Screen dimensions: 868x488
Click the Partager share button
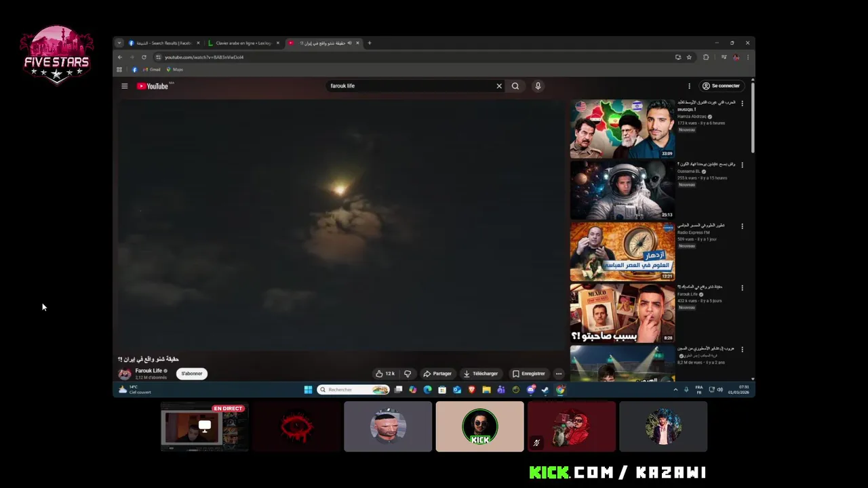[x=437, y=373]
